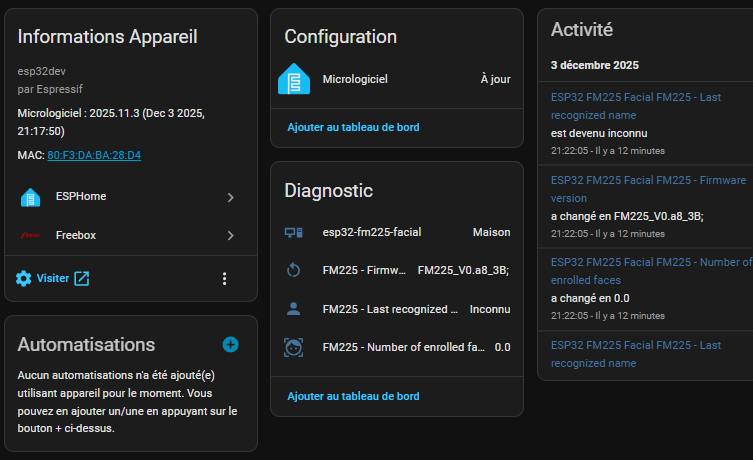The height and width of the screenshot is (460, 753).
Task: Expand the ESPHome integration chevron
Action: [230, 197]
